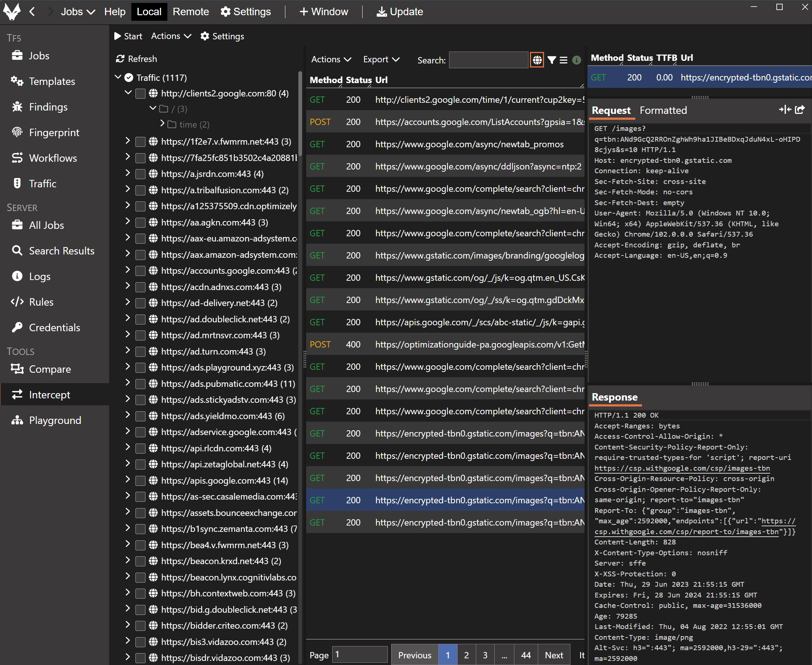Image resolution: width=812 pixels, height=665 pixels.
Task: Switch to the Formatted tab
Action: 663,110
